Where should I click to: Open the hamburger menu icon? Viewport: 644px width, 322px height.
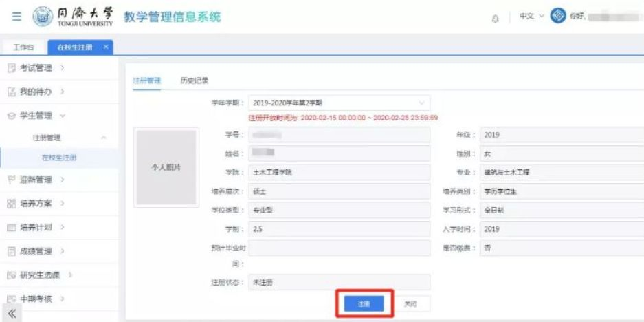point(16,17)
